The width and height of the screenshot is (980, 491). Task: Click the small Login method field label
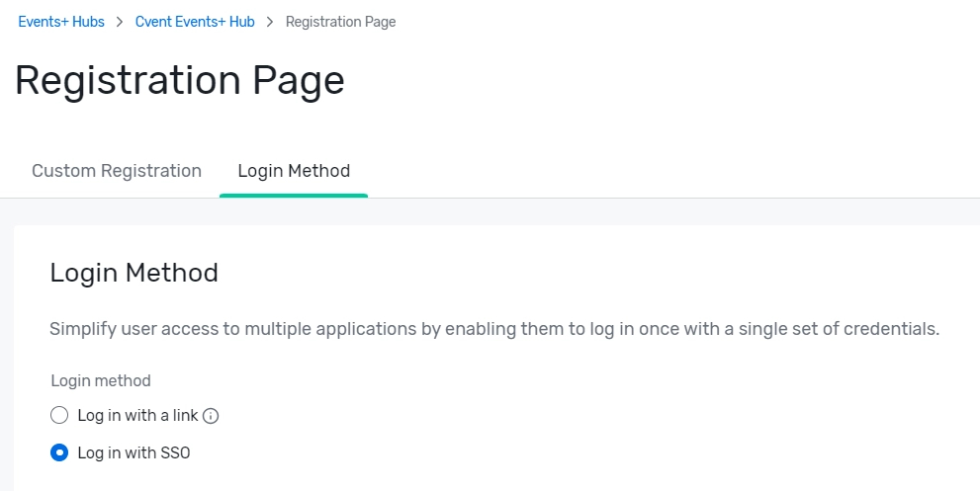(x=101, y=381)
